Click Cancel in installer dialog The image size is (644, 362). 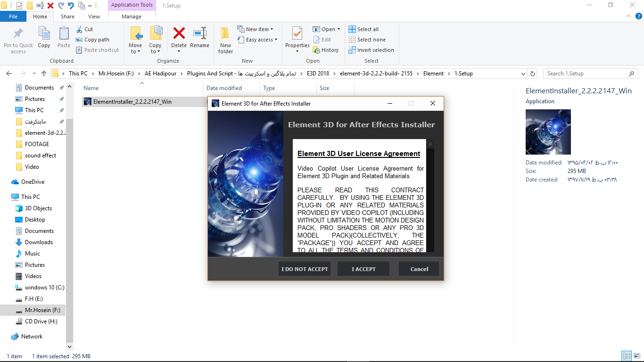(419, 269)
